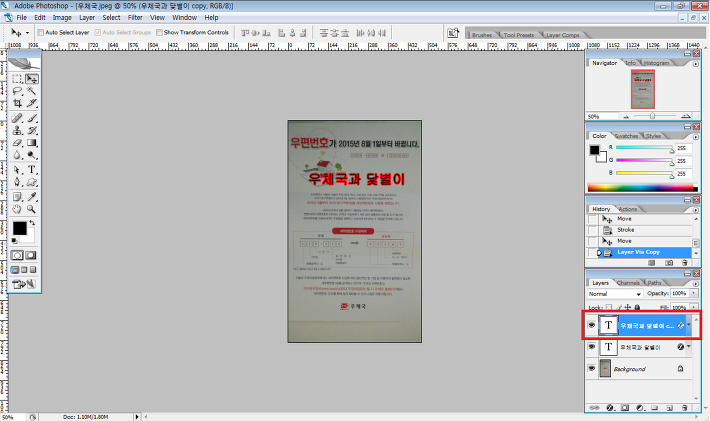
Task: Switch to the Actions tab
Action: coord(628,209)
